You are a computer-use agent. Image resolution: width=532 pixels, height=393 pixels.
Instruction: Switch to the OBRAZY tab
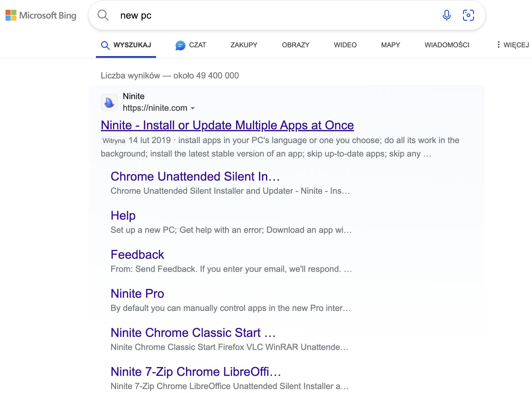(x=295, y=45)
